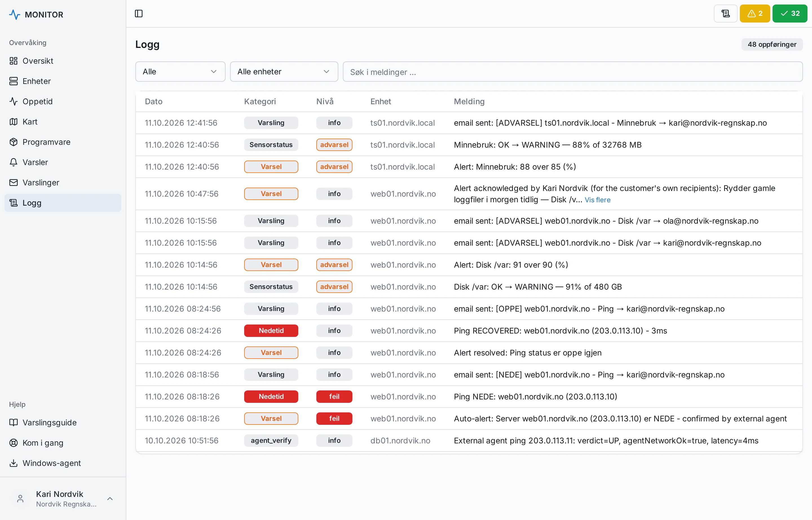
Task: Click timestamp 11.10.2026 12:41:56
Action: click(181, 123)
